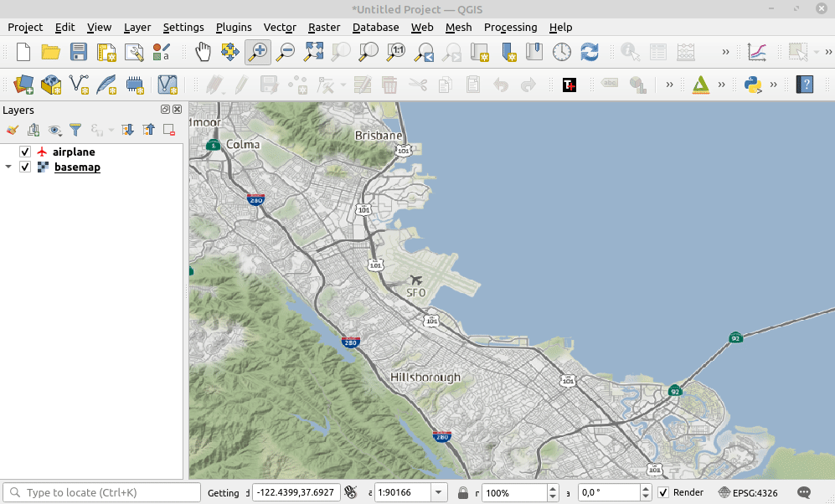Click the magnifier 100% field
835x504 pixels.
pyautogui.click(x=514, y=493)
